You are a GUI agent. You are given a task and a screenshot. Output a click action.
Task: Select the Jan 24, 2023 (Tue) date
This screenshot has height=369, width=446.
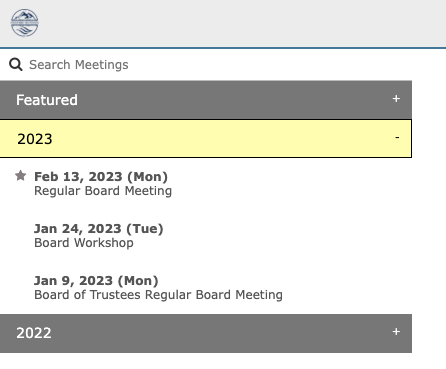(x=99, y=229)
